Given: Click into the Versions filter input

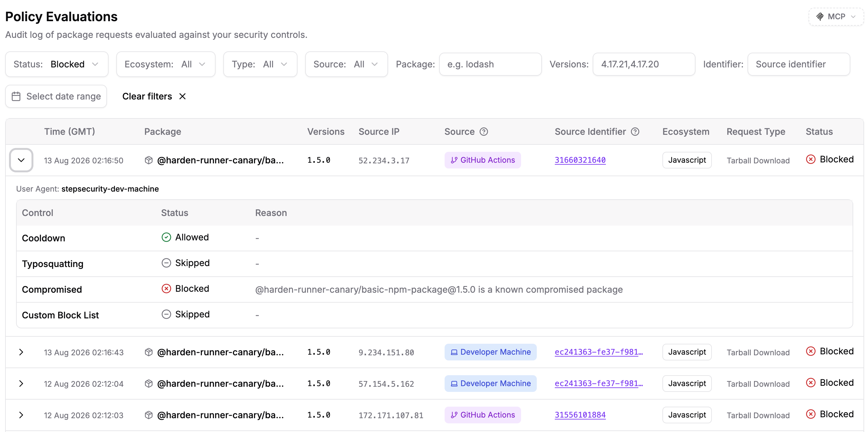Looking at the screenshot, I should click(643, 64).
